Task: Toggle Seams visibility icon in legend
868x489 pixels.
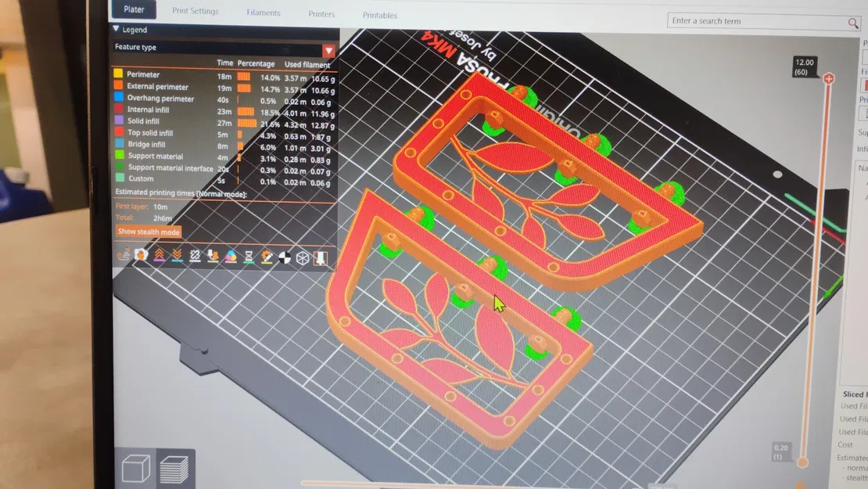Action: [195, 256]
